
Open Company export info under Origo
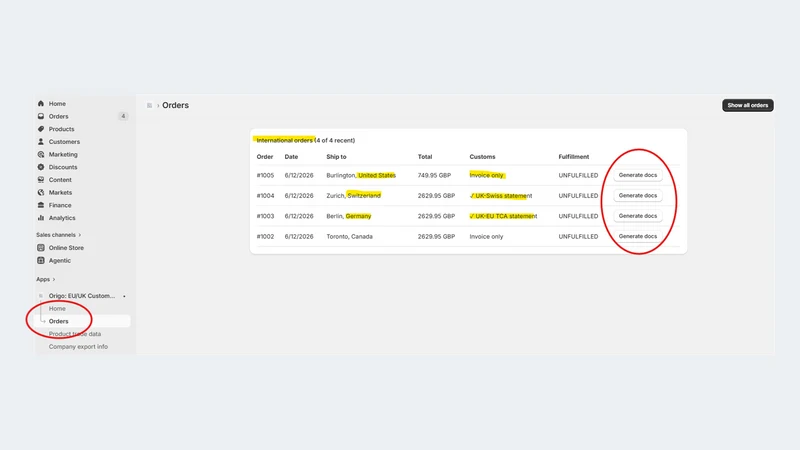(x=78, y=347)
